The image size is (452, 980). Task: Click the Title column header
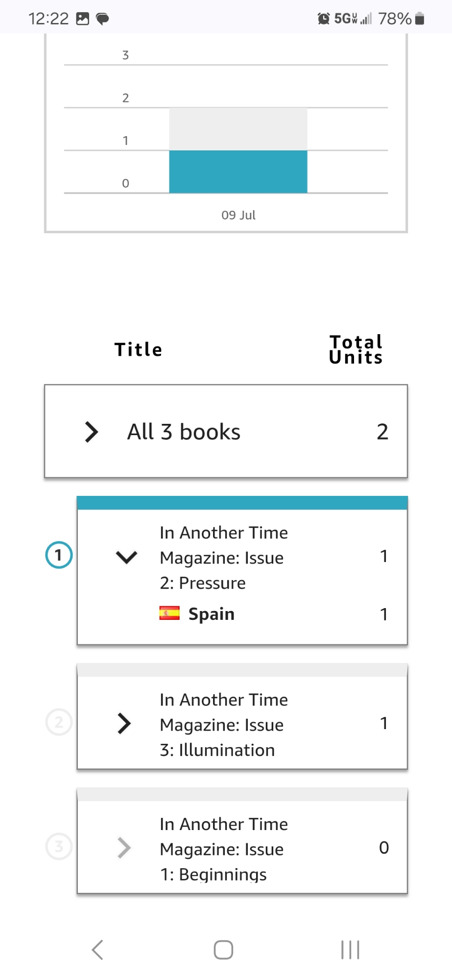pos(138,350)
